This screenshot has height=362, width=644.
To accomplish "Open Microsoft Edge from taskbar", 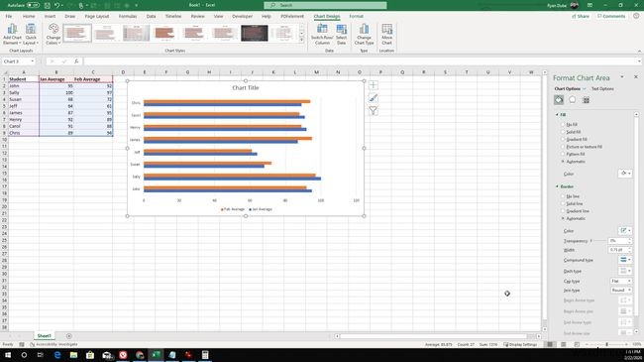I will [x=57, y=355].
